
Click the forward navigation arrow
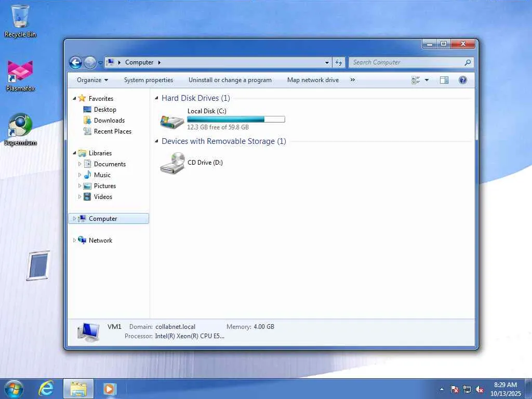[x=90, y=62]
